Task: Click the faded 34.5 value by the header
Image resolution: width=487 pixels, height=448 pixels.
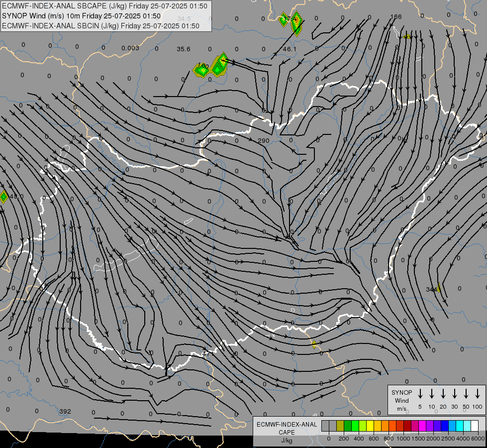Action: click(184, 19)
